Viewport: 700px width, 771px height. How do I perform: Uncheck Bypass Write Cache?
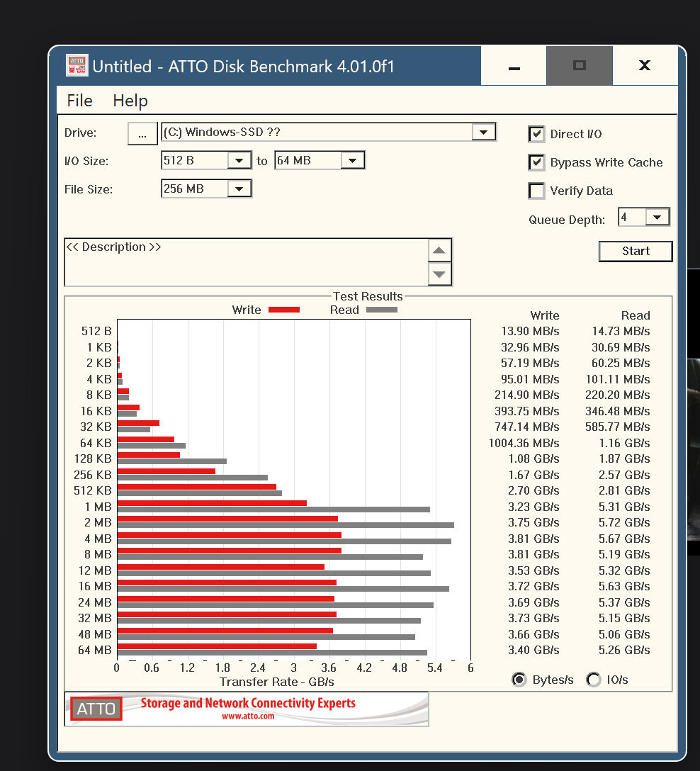[536, 162]
